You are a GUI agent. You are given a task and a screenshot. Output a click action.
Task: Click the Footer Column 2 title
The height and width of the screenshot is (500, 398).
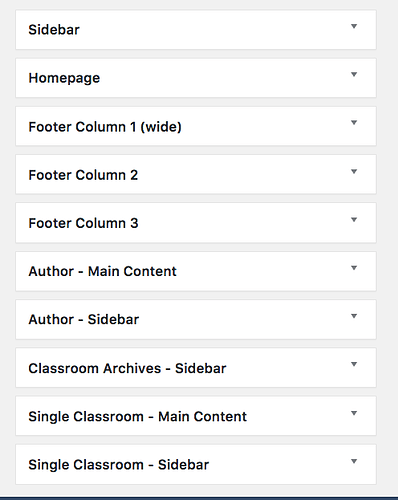[83, 175]
